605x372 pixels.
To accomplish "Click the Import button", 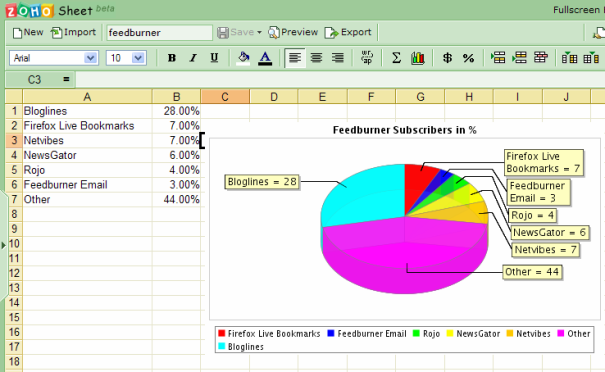I will click(x=73, y=32).
